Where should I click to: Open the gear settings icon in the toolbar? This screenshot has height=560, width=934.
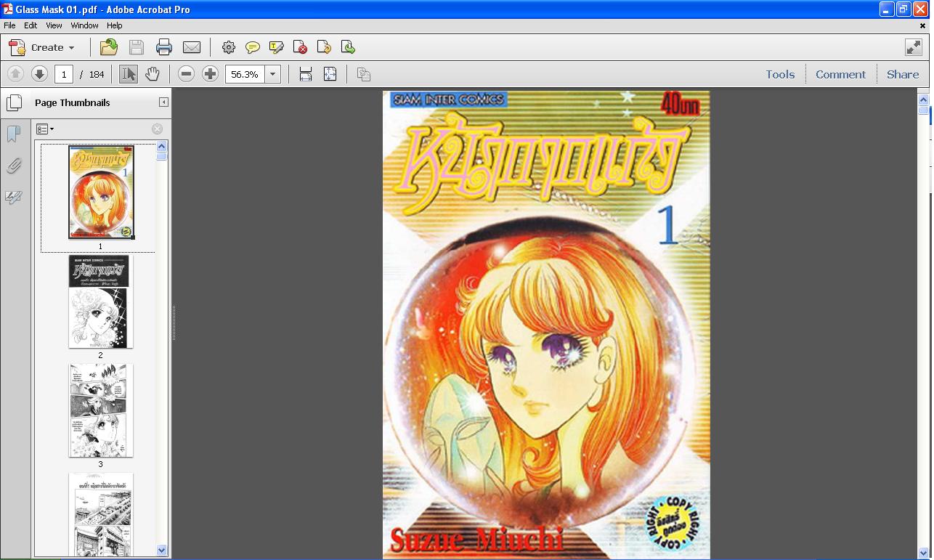[228, 47]
